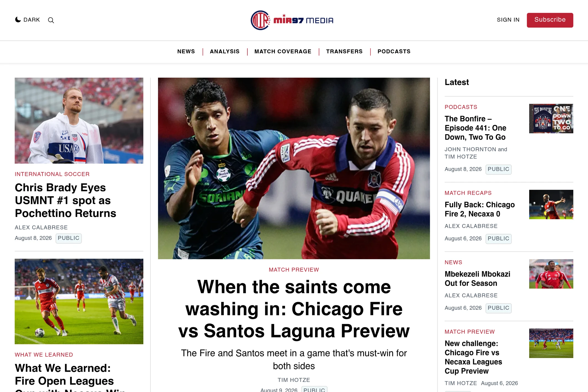The height and width of the screenshot is (392, 588).
Task: Open The Bonfire Episode 441 headline
Action: (x=475, y=128)
